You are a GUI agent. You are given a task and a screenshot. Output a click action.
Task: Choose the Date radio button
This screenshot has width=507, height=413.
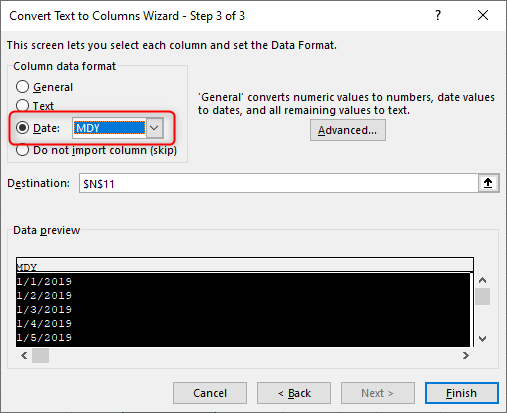click(x=22, y=128)
